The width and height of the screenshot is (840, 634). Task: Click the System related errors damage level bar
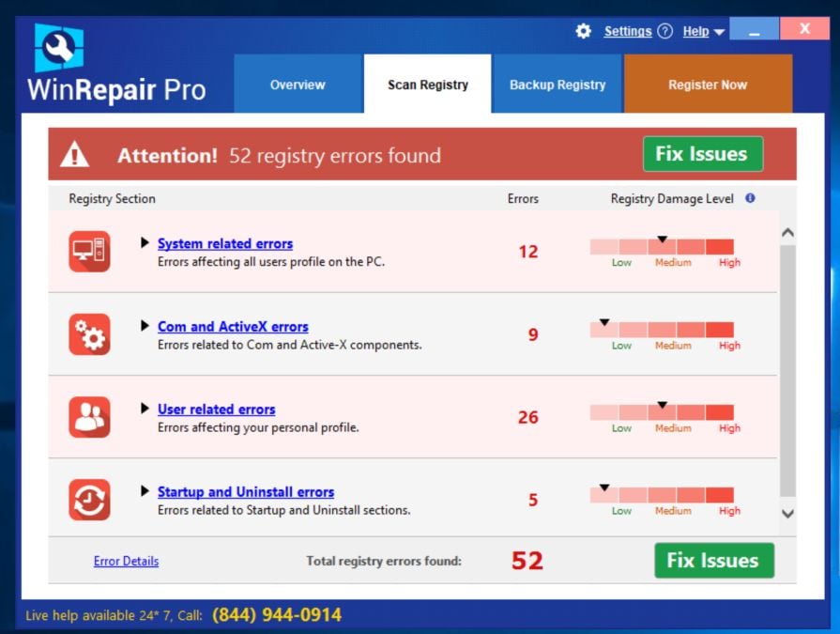[x=662, y=246]
